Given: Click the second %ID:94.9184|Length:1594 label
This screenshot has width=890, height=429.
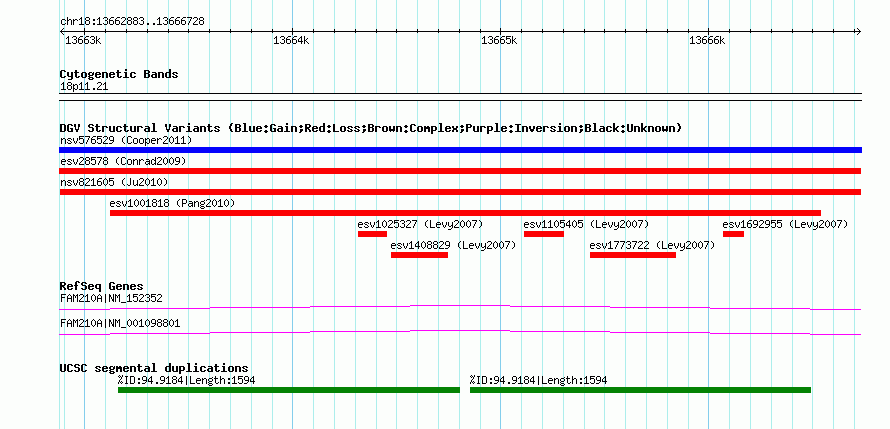Looking at the screenshot, I should click(x=539, y=380).
